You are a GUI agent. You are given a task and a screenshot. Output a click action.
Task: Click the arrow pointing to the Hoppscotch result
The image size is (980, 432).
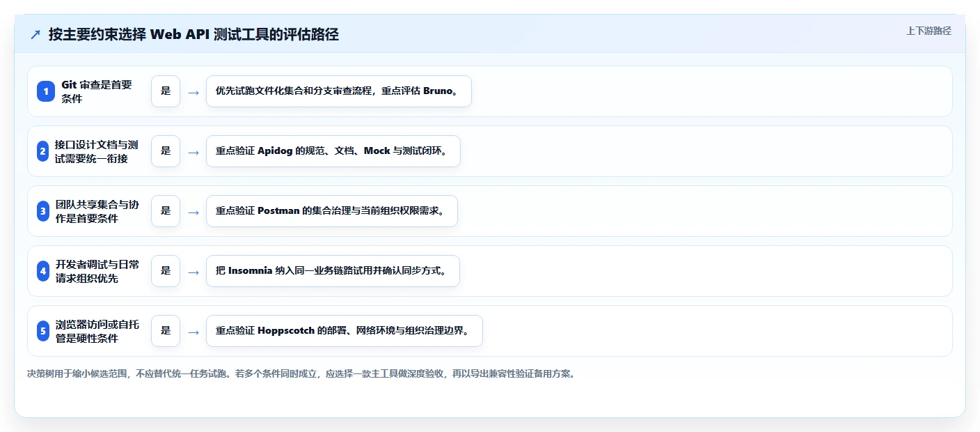[x=193, y=332]
